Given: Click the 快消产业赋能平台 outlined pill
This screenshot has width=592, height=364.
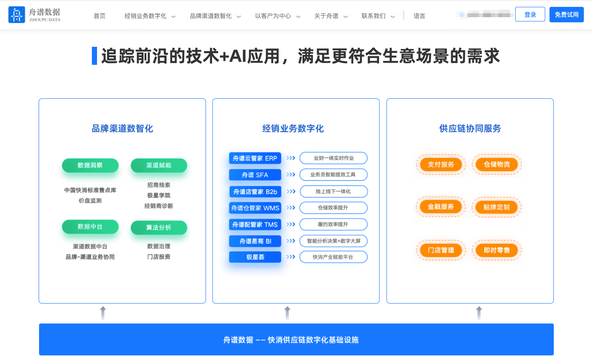Looking at the screenshot, I should click(334, 257).
